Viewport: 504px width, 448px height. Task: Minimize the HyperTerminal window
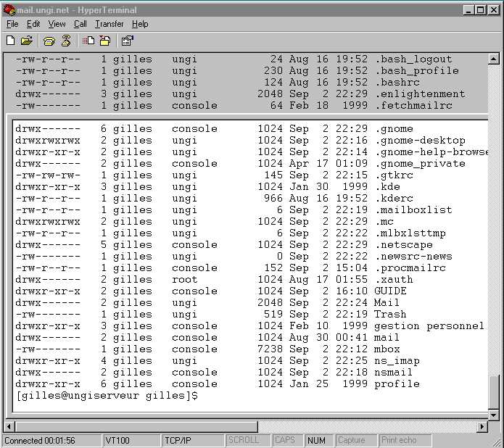pos(468,10)
